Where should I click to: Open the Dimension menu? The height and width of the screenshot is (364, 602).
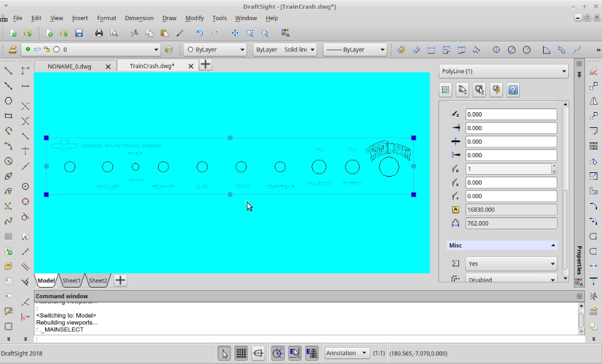pyautogui.click(x=139, y=18)
